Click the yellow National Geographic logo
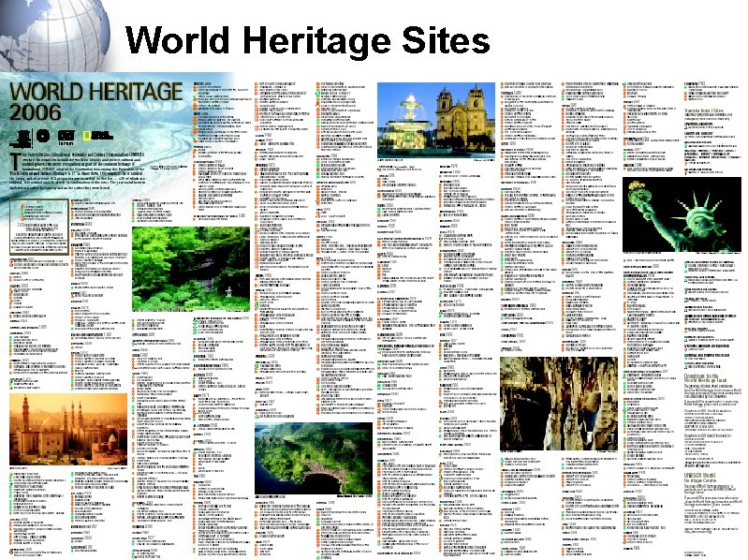The image size is (748, 560). point(97,136)
